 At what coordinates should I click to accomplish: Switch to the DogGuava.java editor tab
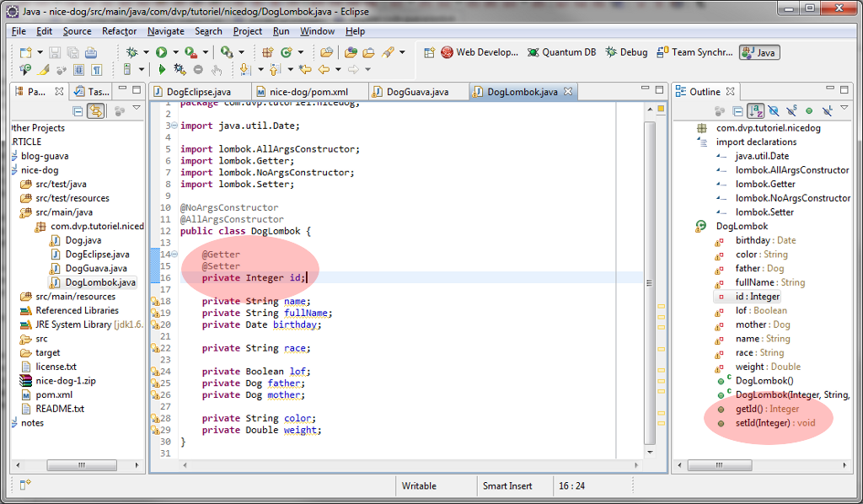417,92
